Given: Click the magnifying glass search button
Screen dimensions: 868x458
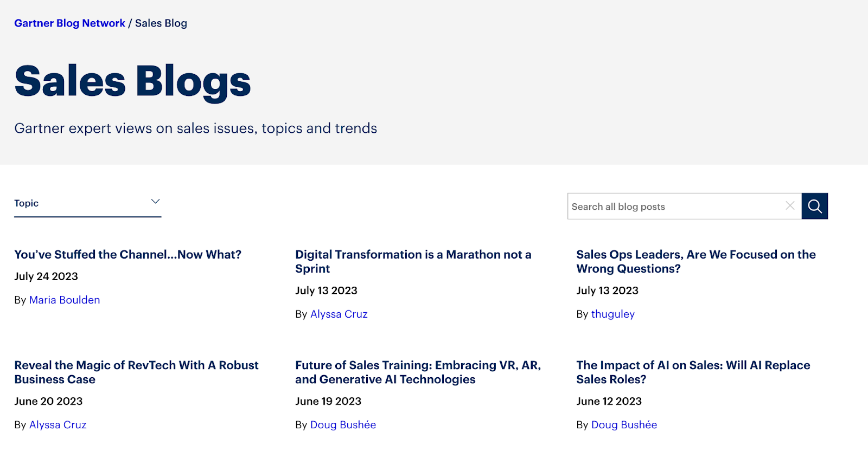Looking at the screenshot, I should 814,206.
